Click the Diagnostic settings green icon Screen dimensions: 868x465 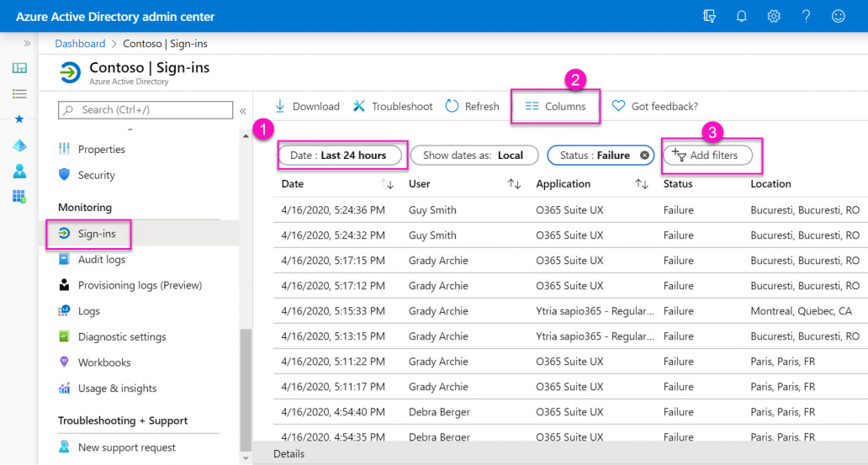click(64, 336)
